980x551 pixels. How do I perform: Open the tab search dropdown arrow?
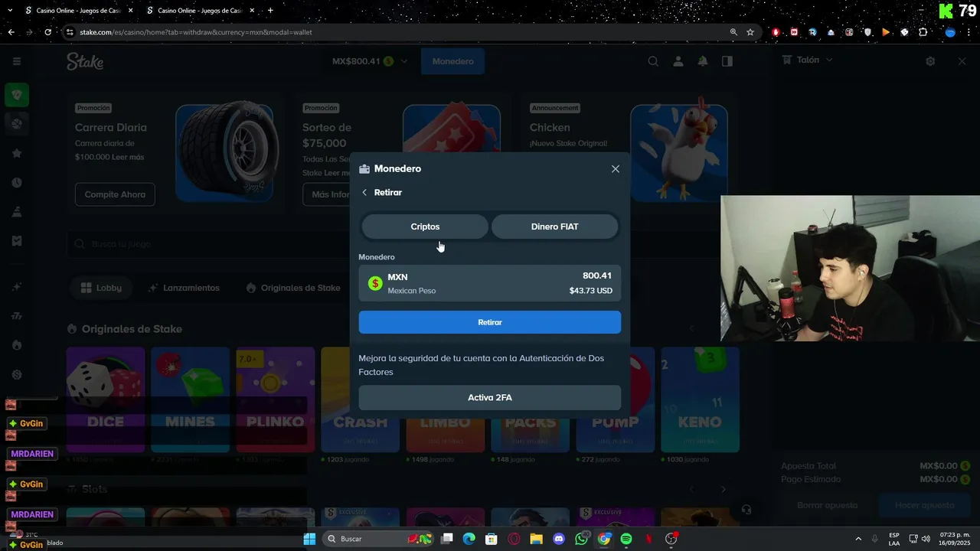[11, 11]
